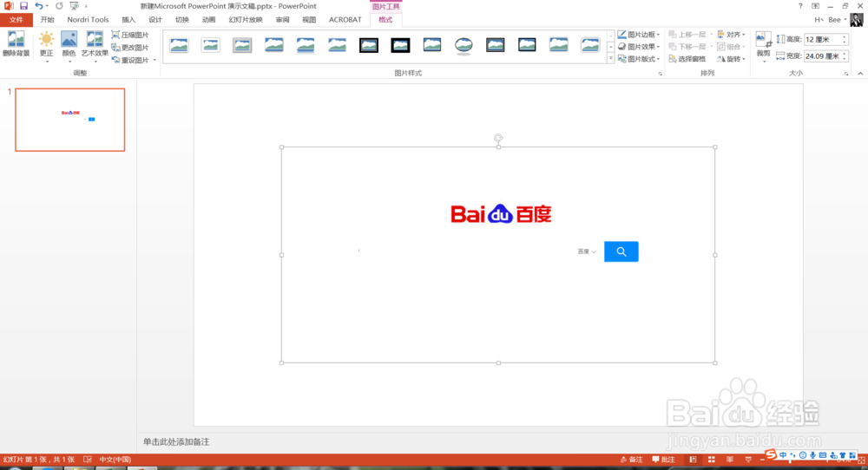Switch to the ACROBAT tab
This screenshot has width=868, height=470.
tap(345, 20)
